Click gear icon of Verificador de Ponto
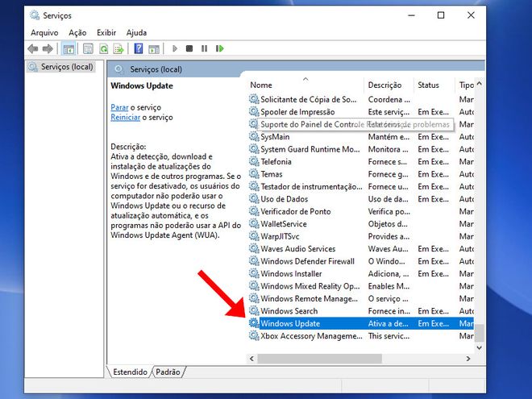The width and height of the screenshot is (532, 399). pyautogui.click(x=254, y=211)
